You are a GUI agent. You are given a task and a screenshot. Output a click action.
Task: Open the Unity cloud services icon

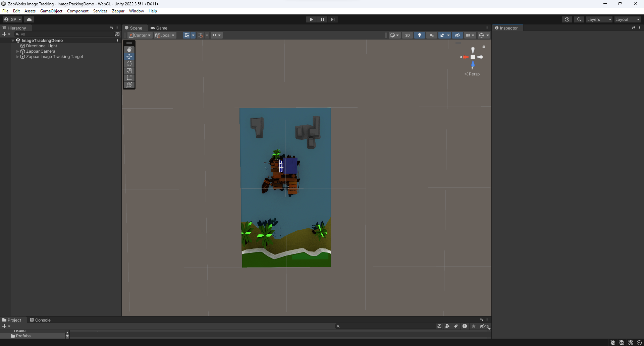click(29, 19)
